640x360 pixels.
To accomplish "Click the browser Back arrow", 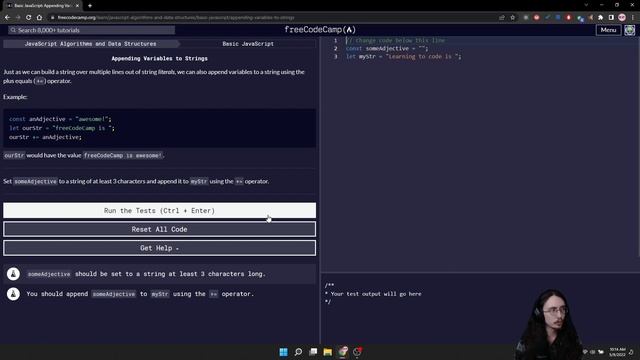I will pos(7,18).
